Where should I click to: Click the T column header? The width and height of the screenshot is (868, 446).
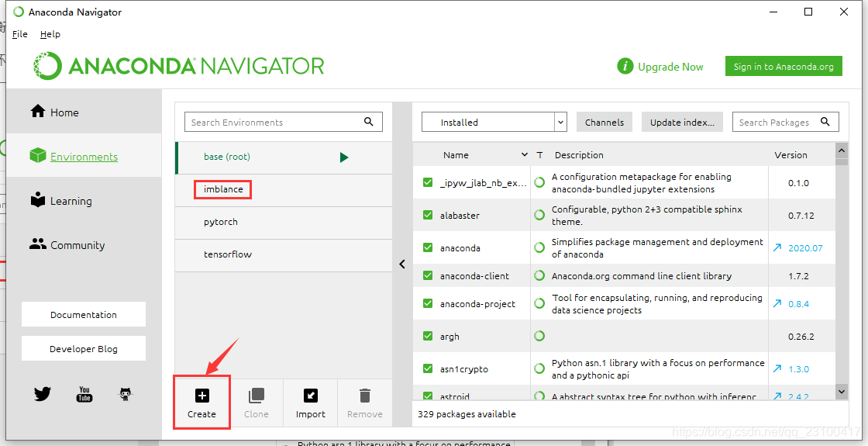pyautogui.click(x=539, y=155)
